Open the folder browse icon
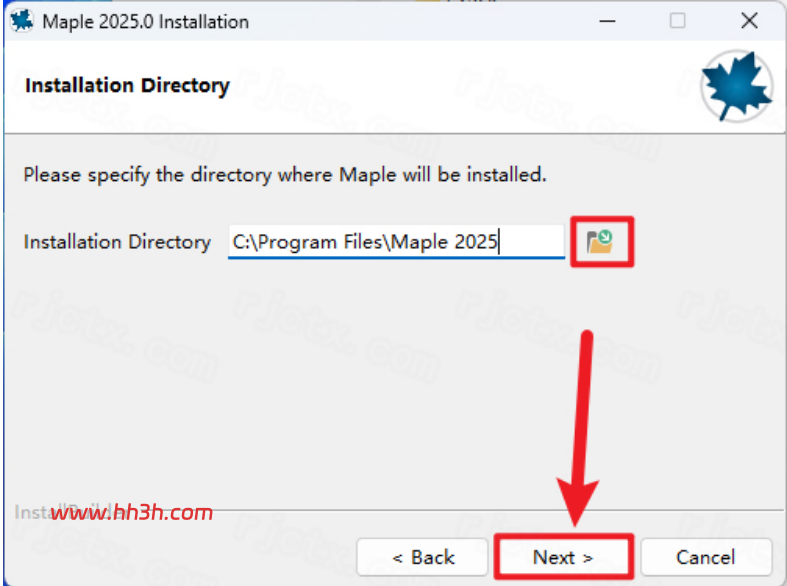 (600, 242)
